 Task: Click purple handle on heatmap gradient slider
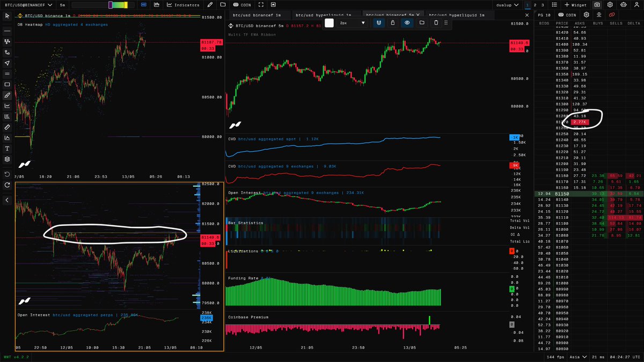click(x=111, y=5)
